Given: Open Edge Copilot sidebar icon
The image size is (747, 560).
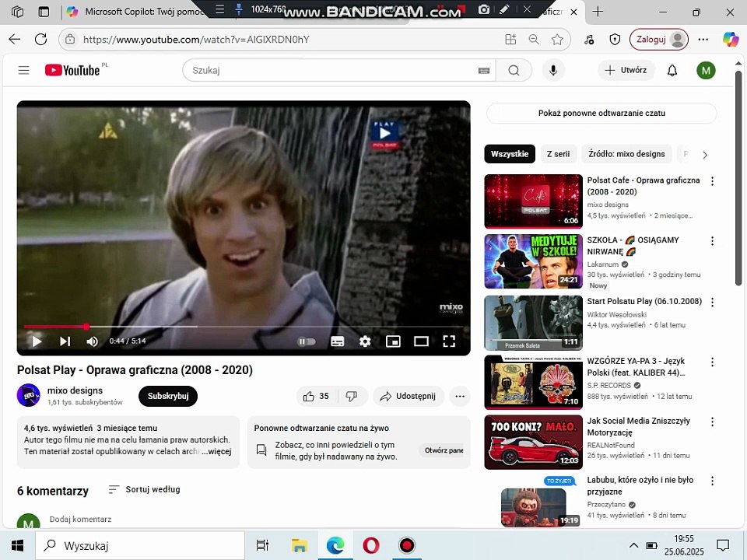Looking at the screenshot, I should (731, 40).
